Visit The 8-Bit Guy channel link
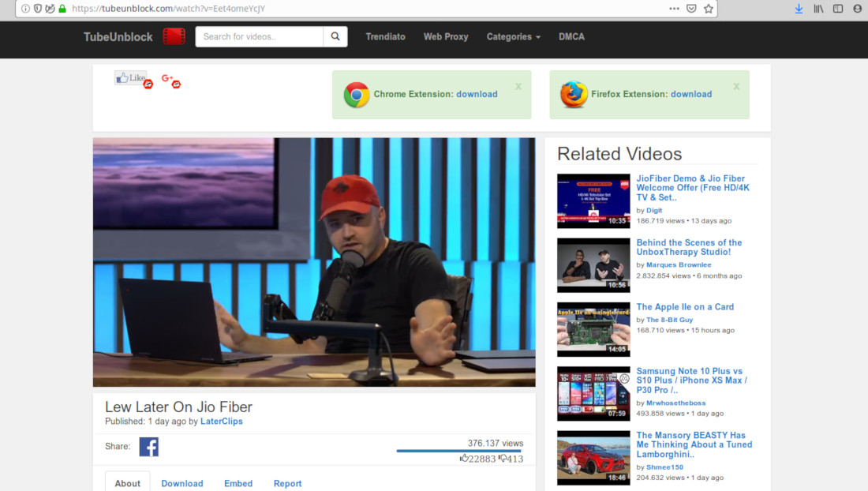Viewport: 868px width, 491px height. tap(669, 320)
